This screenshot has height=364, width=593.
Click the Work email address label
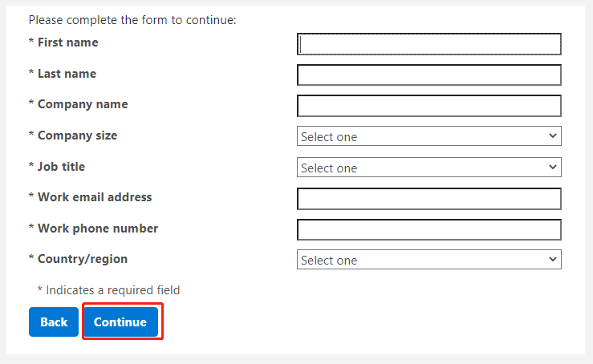click(95, 197)
